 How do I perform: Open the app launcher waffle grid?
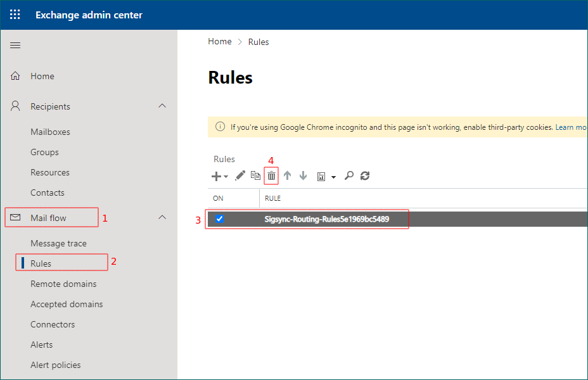15,15
